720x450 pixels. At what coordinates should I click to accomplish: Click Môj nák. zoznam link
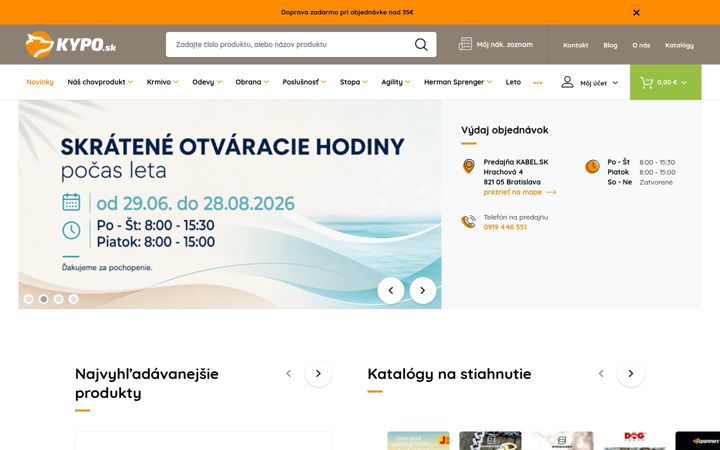[505, 45]
